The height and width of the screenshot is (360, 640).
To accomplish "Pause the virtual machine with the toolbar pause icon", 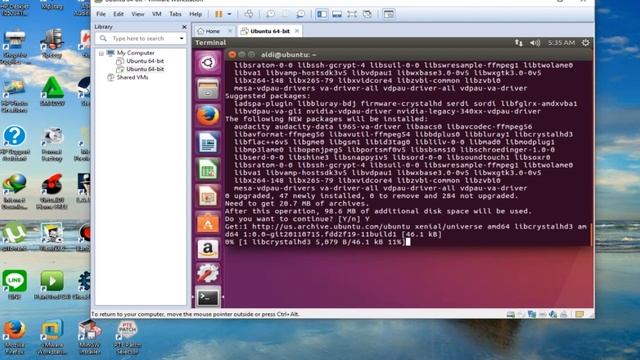I will (x=219, y=14).
